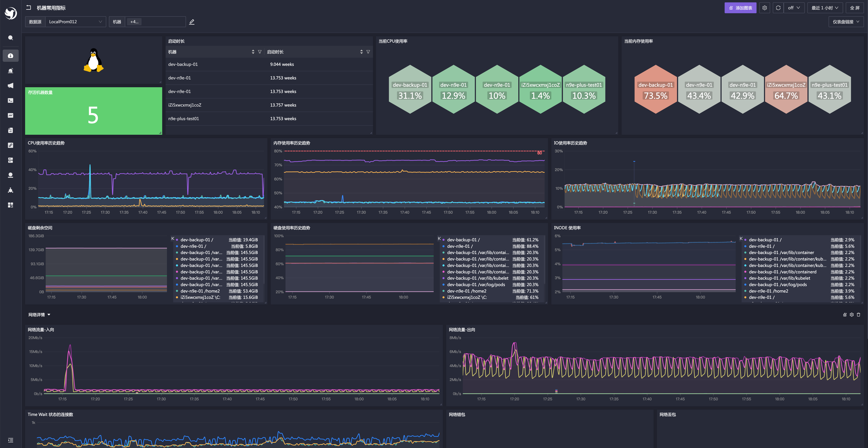Open the chain link sidebar icon
Viewport: 868px width, 448px height.
(11, 145)
